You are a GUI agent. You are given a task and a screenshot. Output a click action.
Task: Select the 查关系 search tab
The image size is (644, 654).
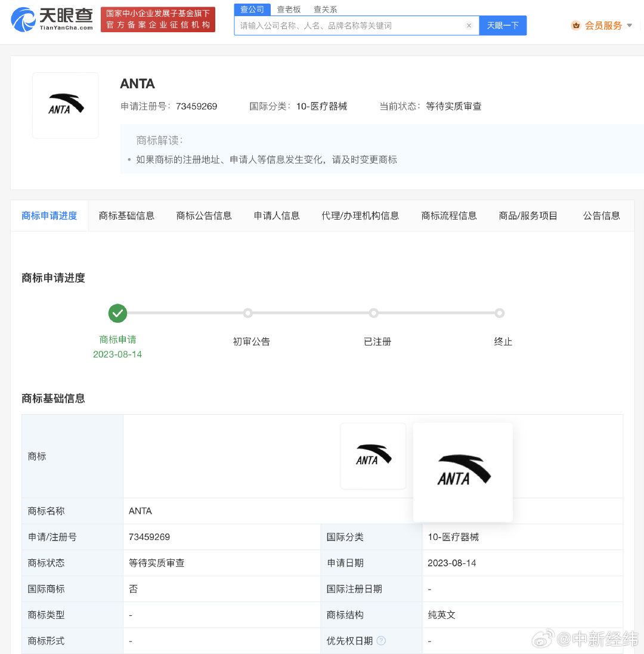(325, 10)
